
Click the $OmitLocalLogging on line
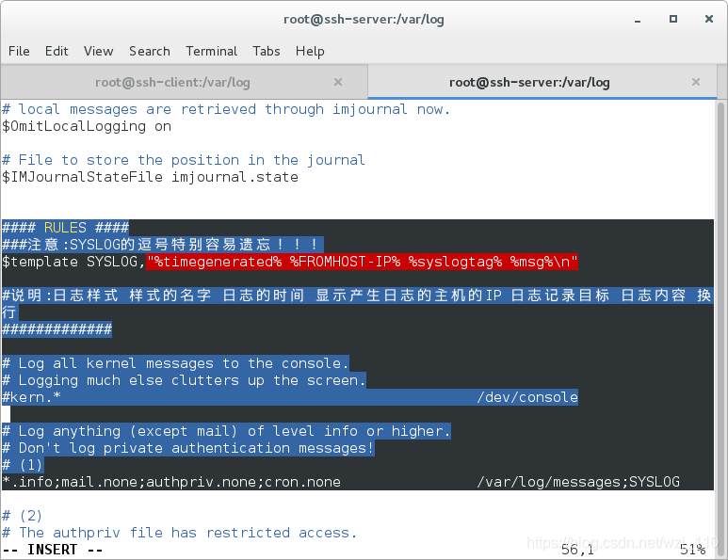[x=87, y=126]
